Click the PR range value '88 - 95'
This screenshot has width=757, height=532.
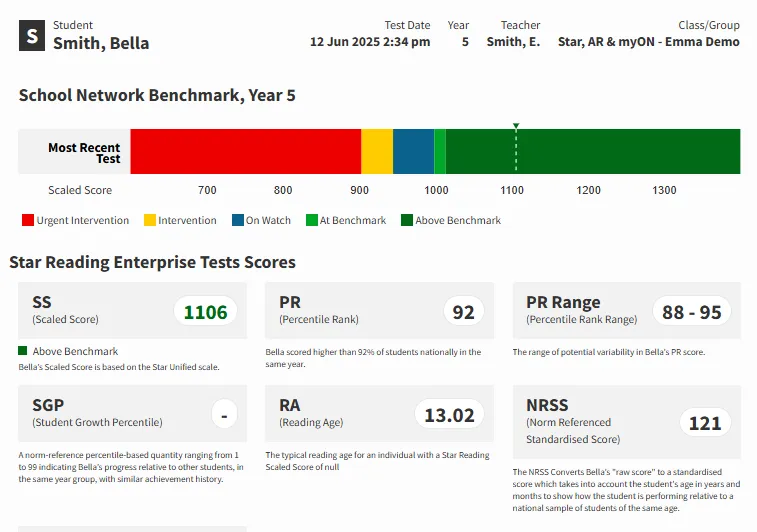(691, 312)
